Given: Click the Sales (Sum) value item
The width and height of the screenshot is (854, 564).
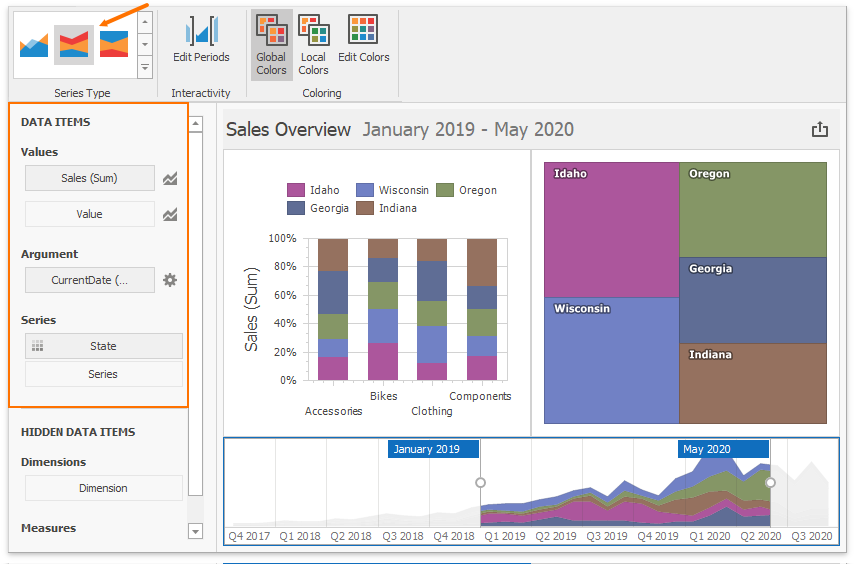Looking at the screenshot, I should coord(90,178).
